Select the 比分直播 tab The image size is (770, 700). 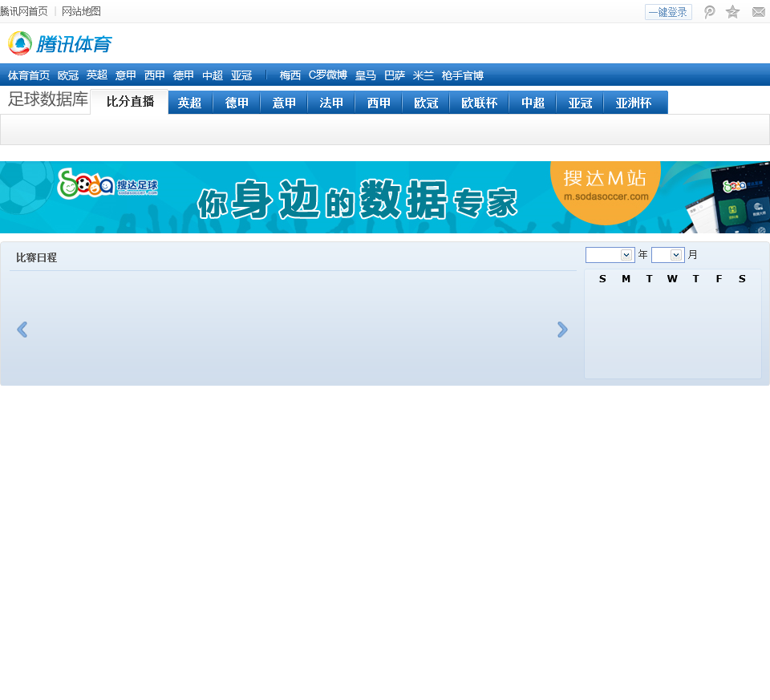point(130,102)
